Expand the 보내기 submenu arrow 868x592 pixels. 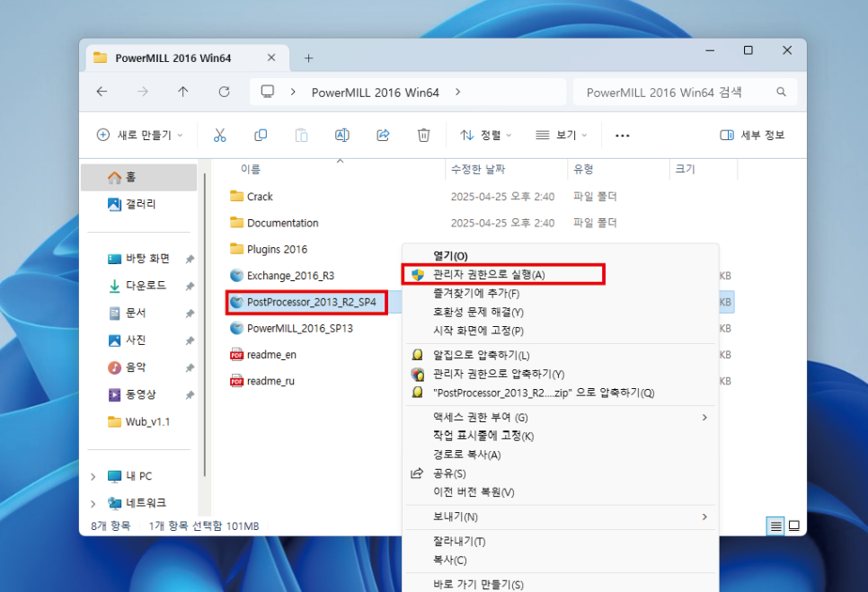click(x=704, y=517)
